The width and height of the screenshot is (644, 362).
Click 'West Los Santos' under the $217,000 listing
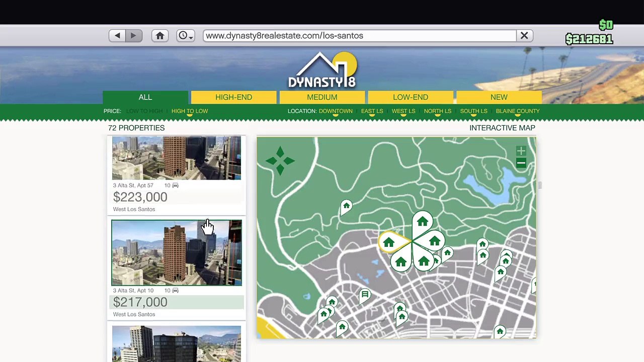[x=134, y=314]
